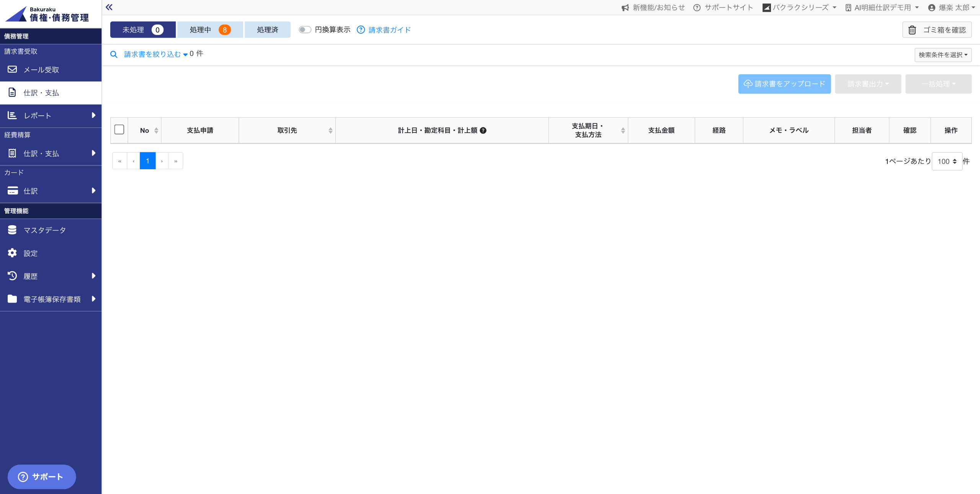
Task: Click the megaphone icon for 新機能/お知らせ
Action: (625, 8)
